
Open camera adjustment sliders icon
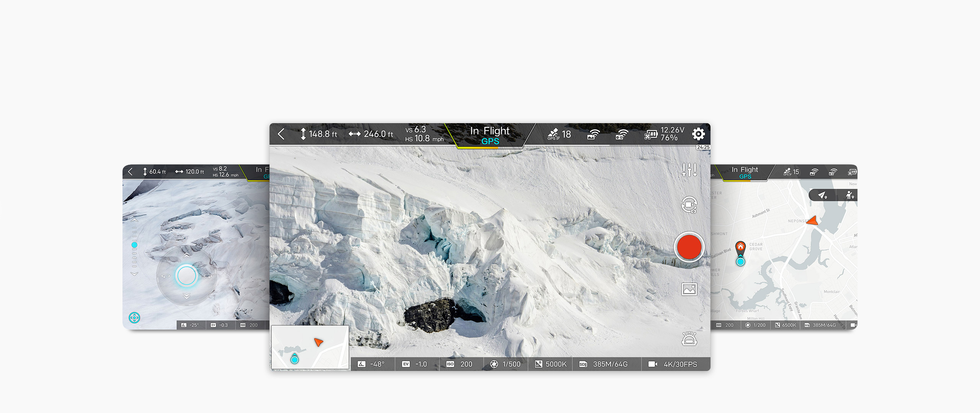[689, 170]
